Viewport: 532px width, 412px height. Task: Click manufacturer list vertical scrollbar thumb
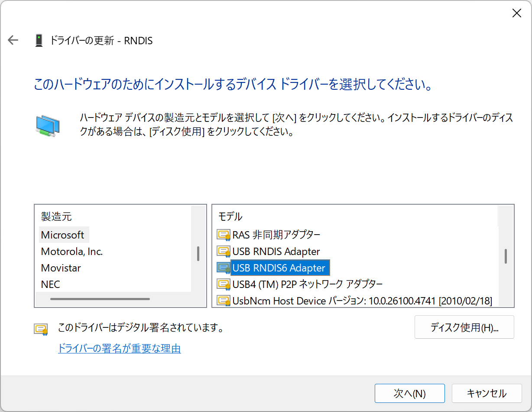[x=198, y=254]
